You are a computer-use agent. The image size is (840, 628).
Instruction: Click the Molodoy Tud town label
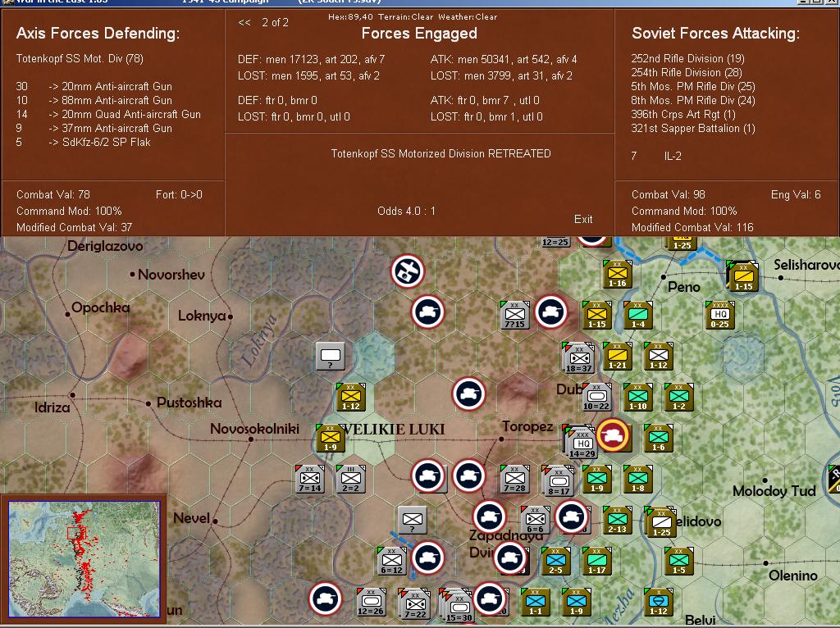tap(774, 491)
